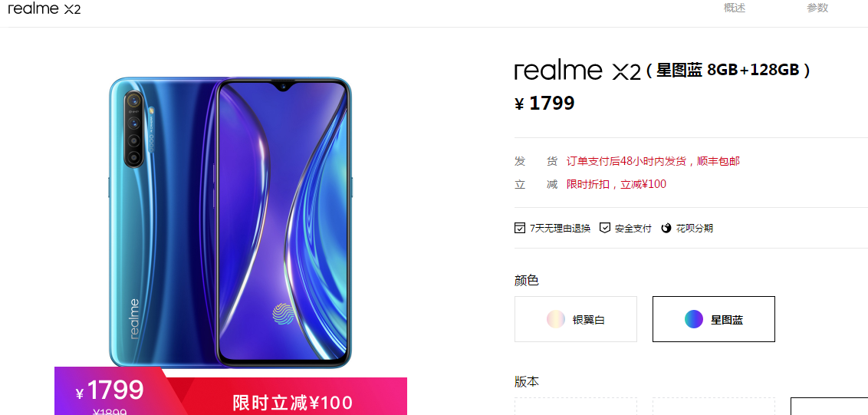
Task: Click the 银翼白 color circle icon
Action: (x=556, y=319)
